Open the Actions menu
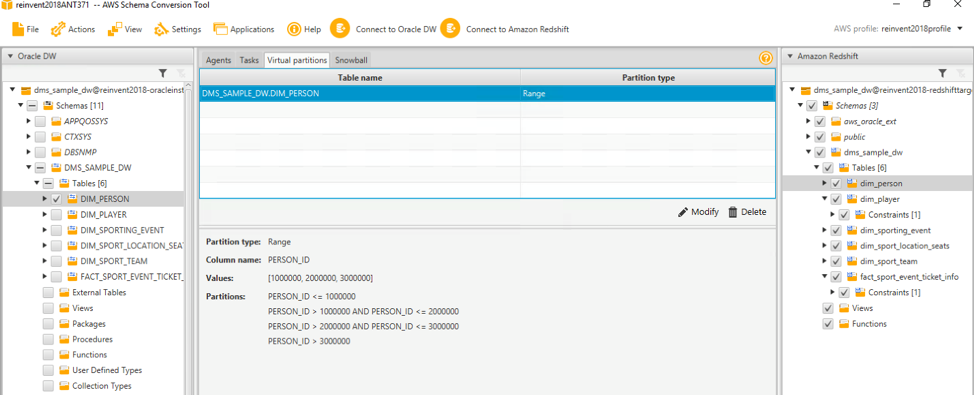Screen dimensions: 974x395 73,29
